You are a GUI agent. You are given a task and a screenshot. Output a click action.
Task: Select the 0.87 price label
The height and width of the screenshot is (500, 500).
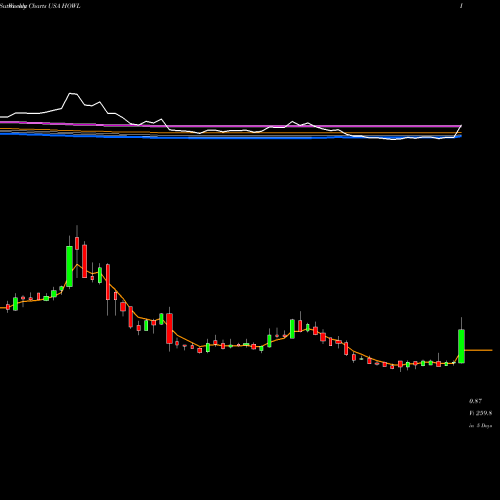(x=475, y=401)
